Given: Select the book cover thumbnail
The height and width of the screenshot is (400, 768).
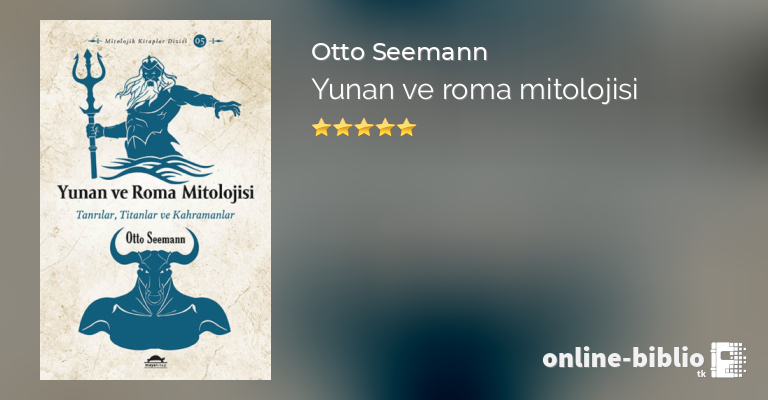Looking at the screenshot, I should (155, 200).
